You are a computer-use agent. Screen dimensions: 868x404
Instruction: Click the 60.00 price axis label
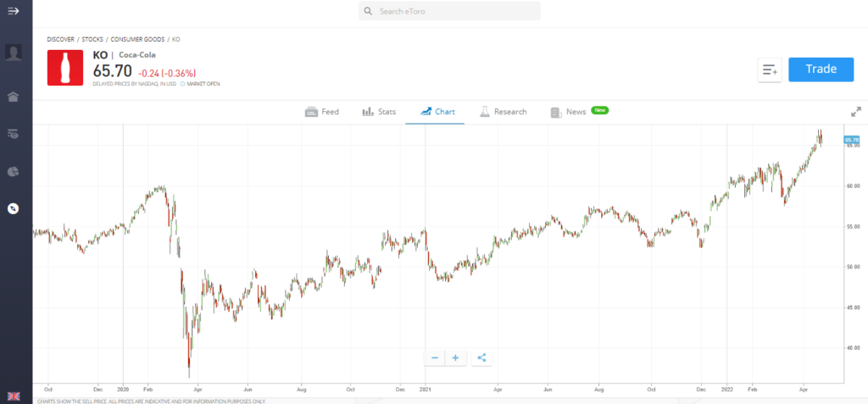coord(853,186)
